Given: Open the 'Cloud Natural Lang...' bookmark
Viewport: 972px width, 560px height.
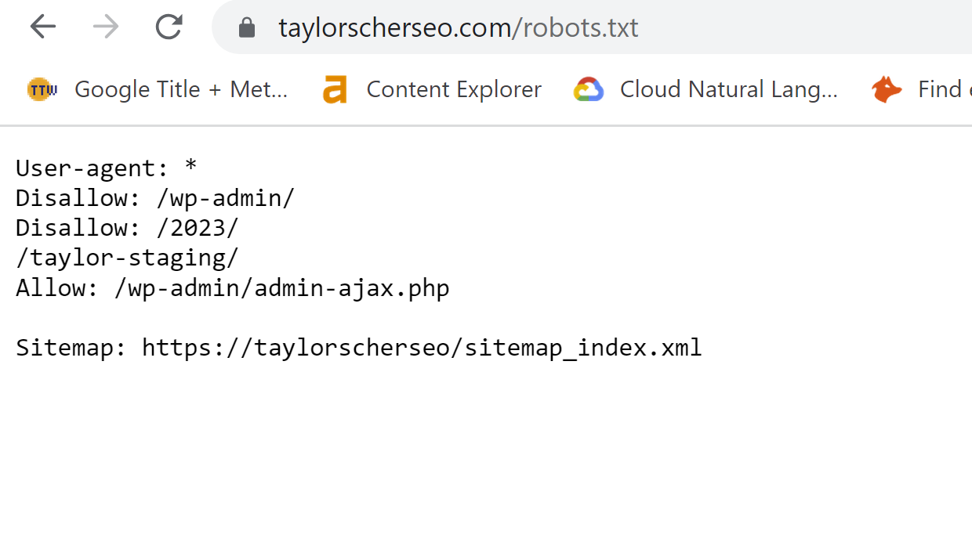Looking at the screenshot, I should click(728, 89).
